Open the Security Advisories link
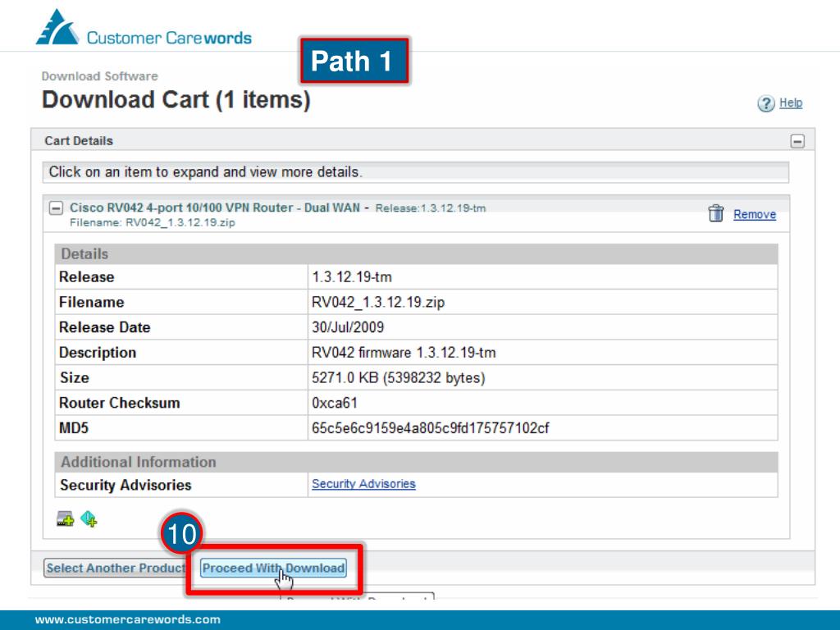 coord(363,484)
